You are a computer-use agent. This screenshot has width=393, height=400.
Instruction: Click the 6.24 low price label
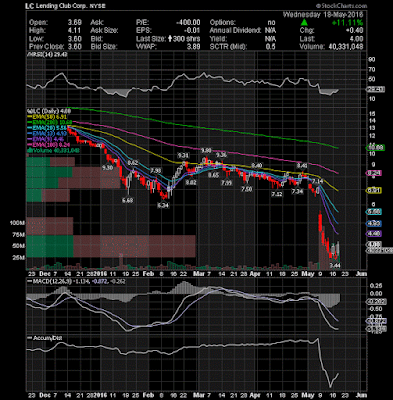point(163,206)
